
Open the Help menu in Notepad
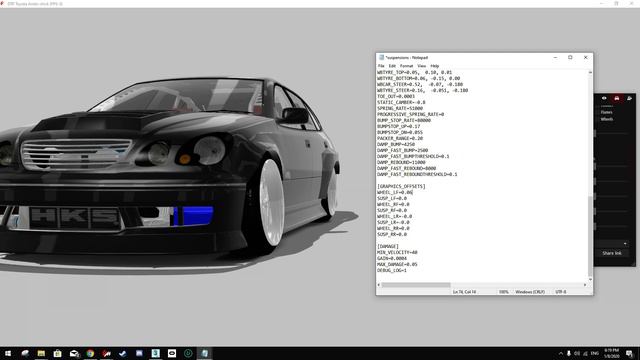coord(435,66)
